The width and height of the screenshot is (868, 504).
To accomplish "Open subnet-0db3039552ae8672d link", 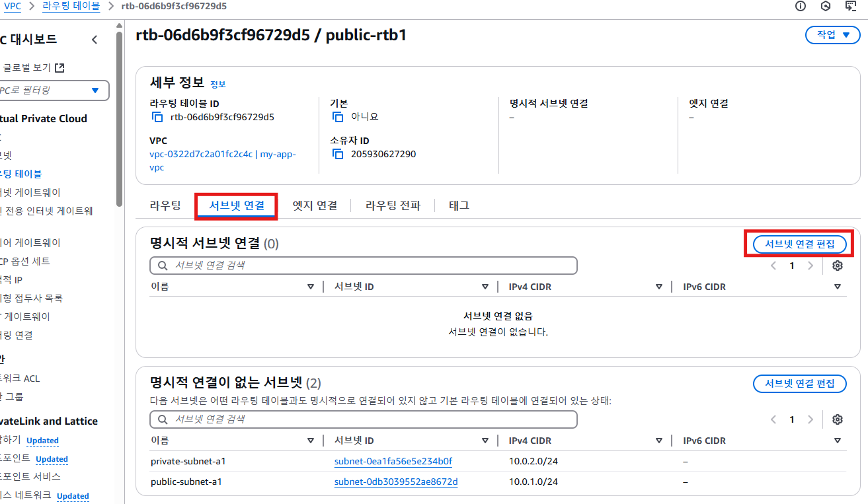I will click(396, 482).
